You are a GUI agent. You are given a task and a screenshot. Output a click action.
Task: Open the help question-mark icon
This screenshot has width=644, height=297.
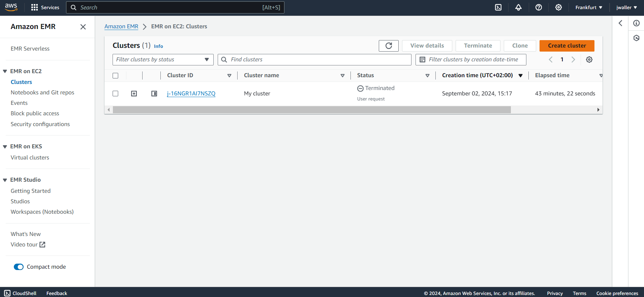click(539, 7)
